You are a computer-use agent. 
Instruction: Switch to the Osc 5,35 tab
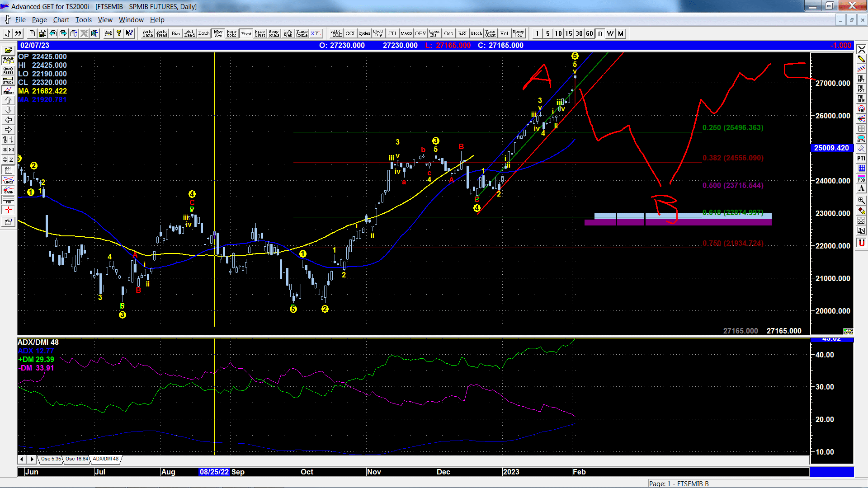click(x=51, y=459)
